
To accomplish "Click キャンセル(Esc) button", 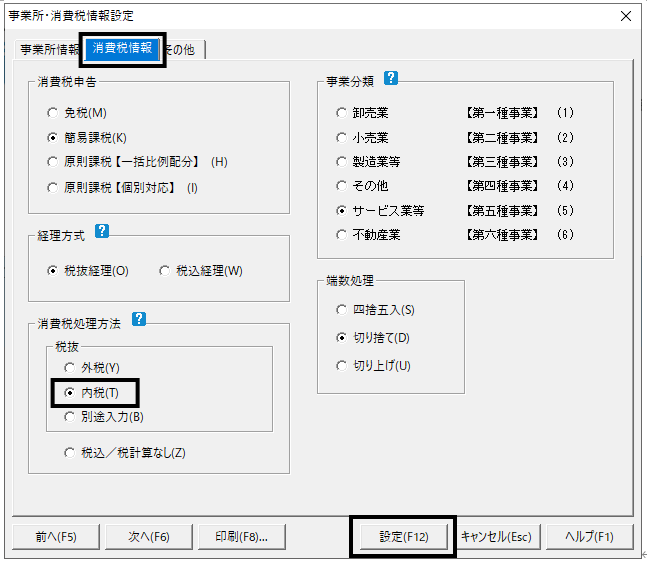I will [496, 537].
